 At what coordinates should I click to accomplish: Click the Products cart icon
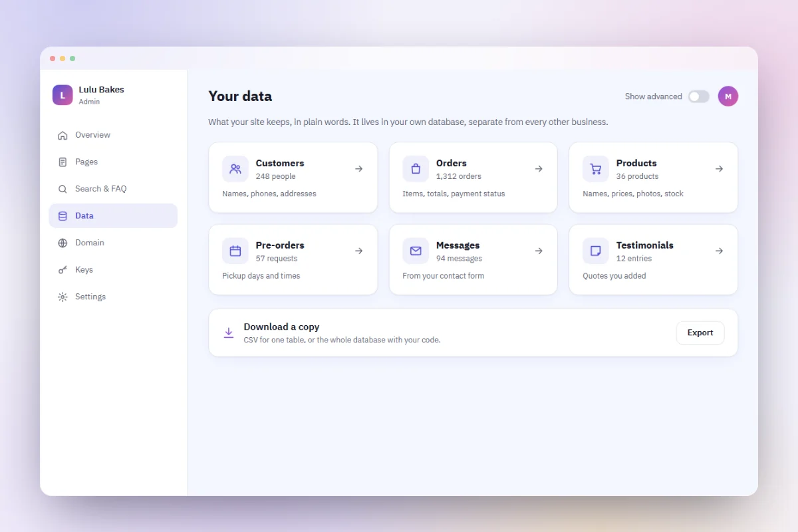[596, 169]
